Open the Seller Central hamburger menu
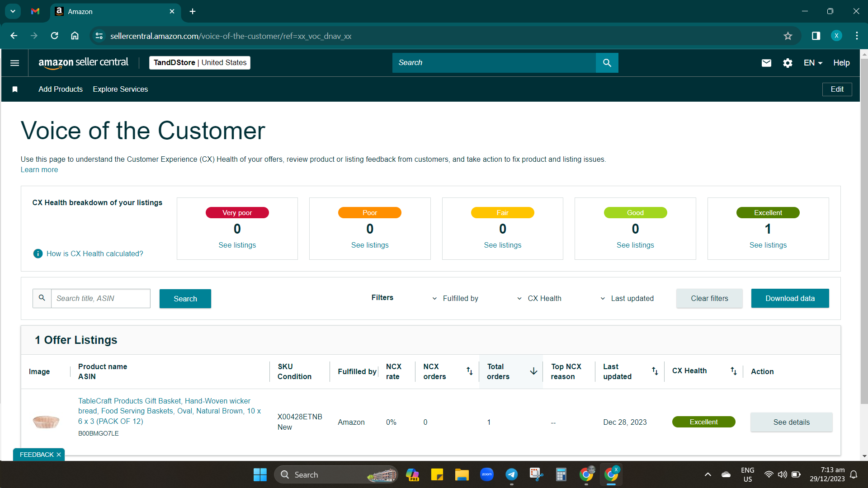 pos(14,63)
